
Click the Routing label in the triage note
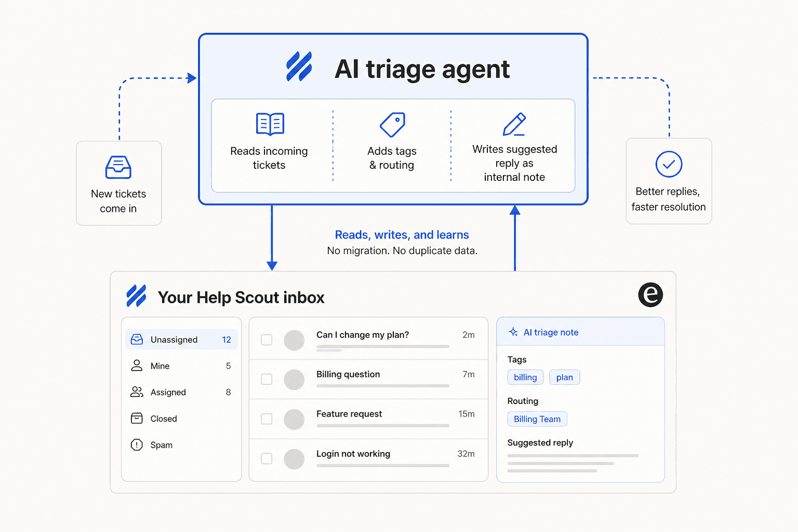[x=523, y=401]
